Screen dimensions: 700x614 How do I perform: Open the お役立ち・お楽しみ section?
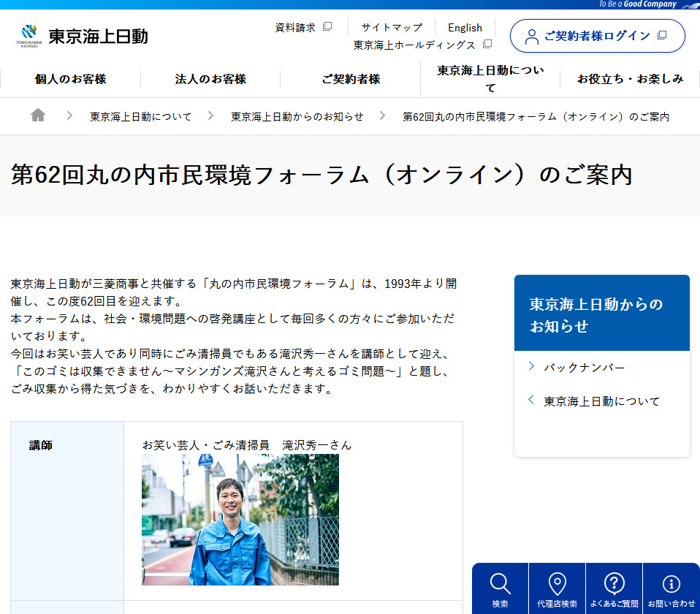pos(629,79)
